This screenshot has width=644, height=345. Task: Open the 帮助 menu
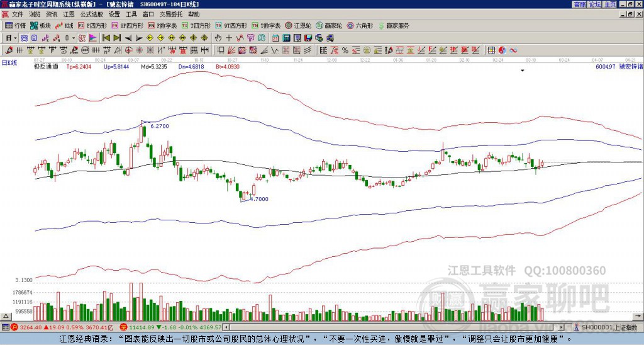194,14
